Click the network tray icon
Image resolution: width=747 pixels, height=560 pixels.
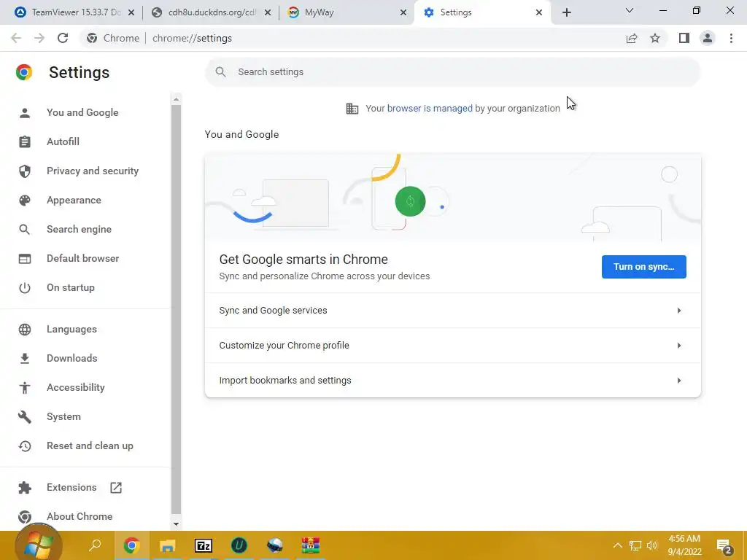tap(635, 545)
